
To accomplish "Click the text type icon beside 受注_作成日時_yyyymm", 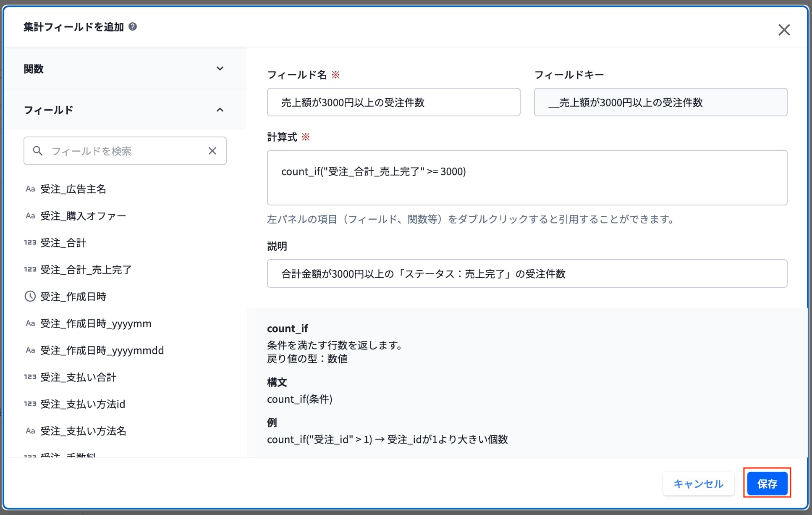I will (30, 323).
